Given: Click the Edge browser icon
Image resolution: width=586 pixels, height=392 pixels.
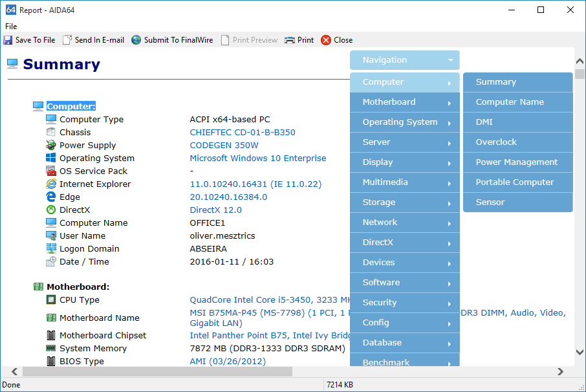Looking at the screenshot, I should (51, 197).
